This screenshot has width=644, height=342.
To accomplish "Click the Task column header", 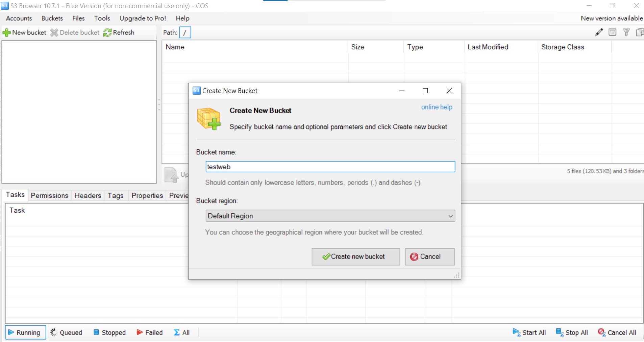I will [17, 210].
